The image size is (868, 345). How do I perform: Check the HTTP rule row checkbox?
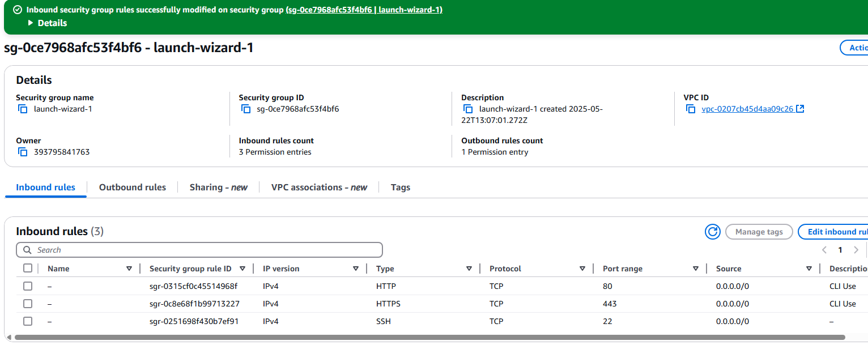28,286
